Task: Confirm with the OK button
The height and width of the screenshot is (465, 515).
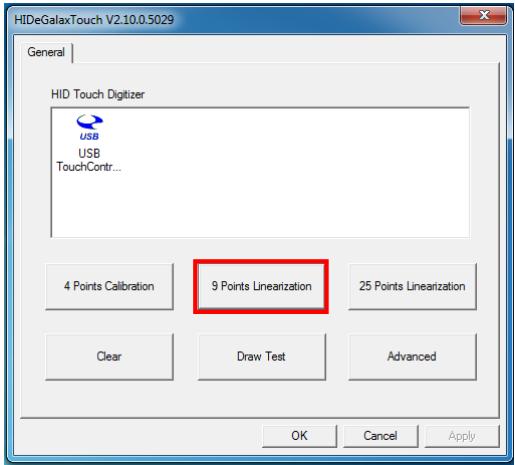Action: (x=299, y=436)
